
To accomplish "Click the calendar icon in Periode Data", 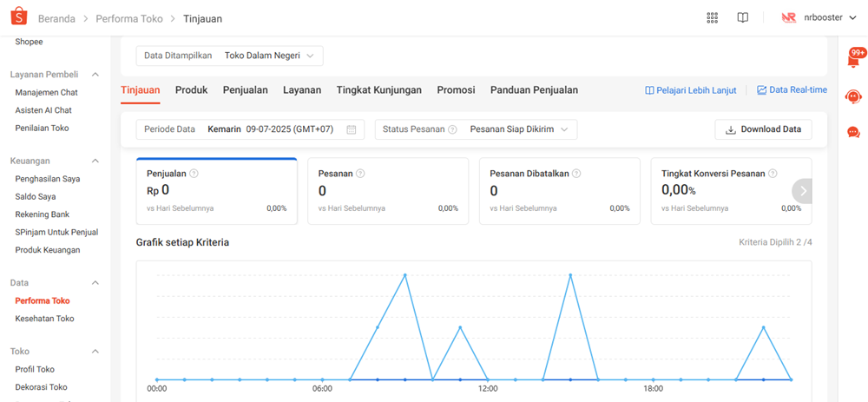I will pos(352,129).
